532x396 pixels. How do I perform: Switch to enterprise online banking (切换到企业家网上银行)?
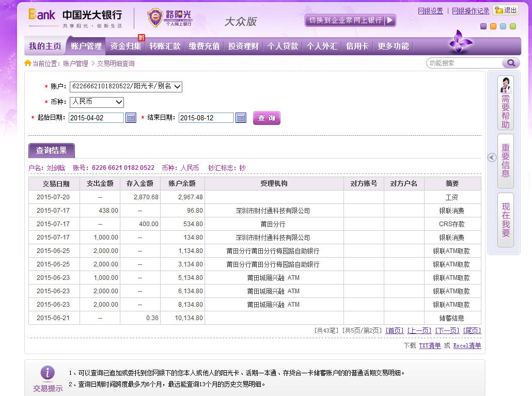pos(350,20)
